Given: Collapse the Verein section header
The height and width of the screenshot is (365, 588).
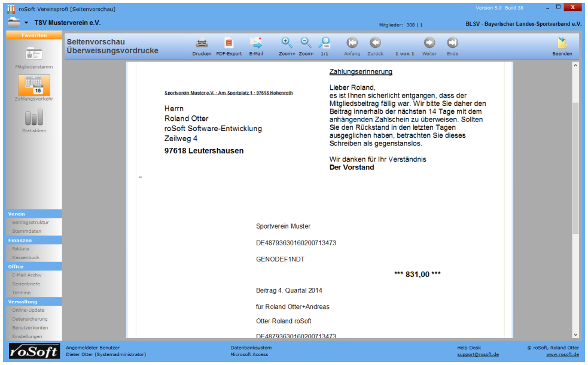Looking at the screenshot, I should pyautogui.click(x=33, y=214).
